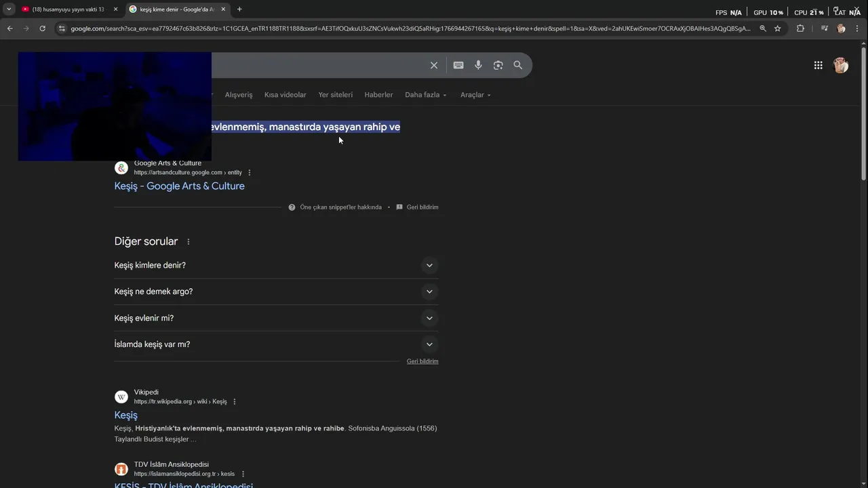Screen dimensions: 868x488
Task: Open Google Lens image search
Action: pos(498,65)
